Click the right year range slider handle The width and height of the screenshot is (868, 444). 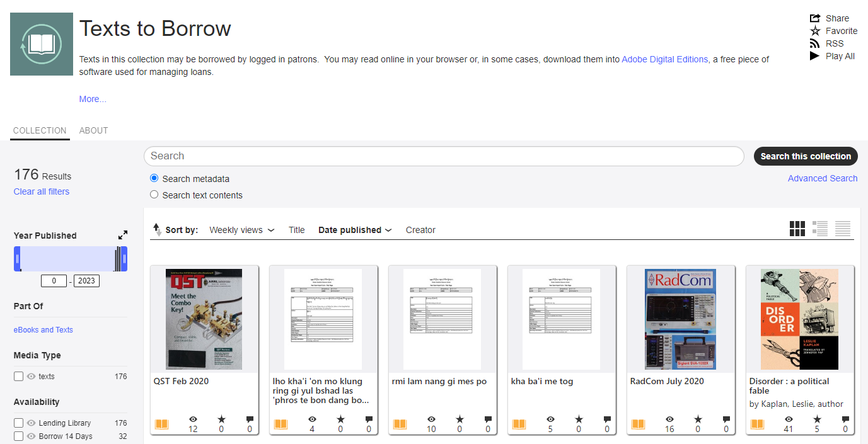coord(124,259)
